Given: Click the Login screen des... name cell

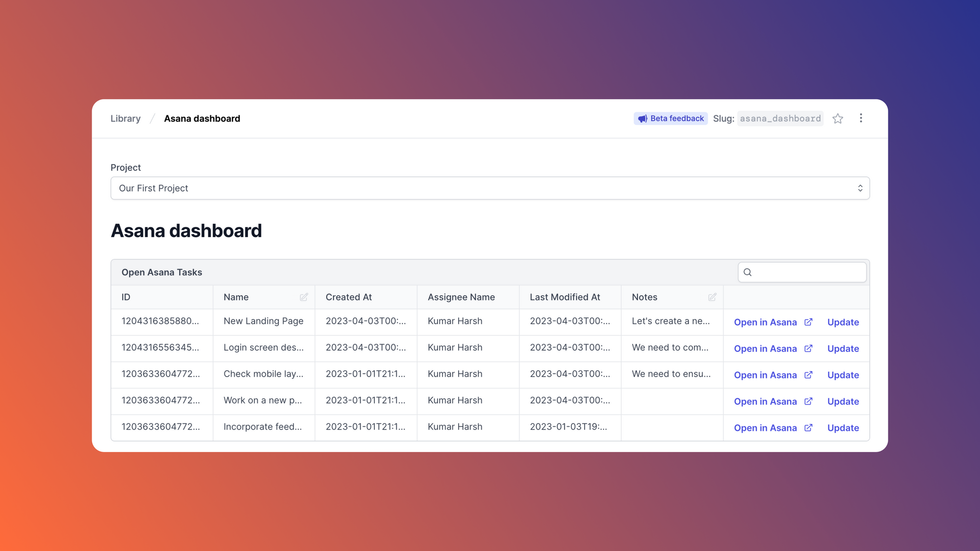Looking at the screenshot, I should click(x=264, y=348).
